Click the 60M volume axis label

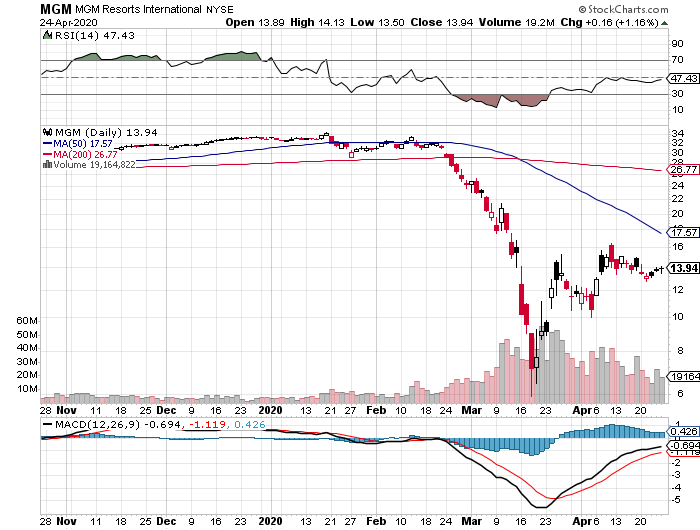pyautogui.click(x=27, y=321)
